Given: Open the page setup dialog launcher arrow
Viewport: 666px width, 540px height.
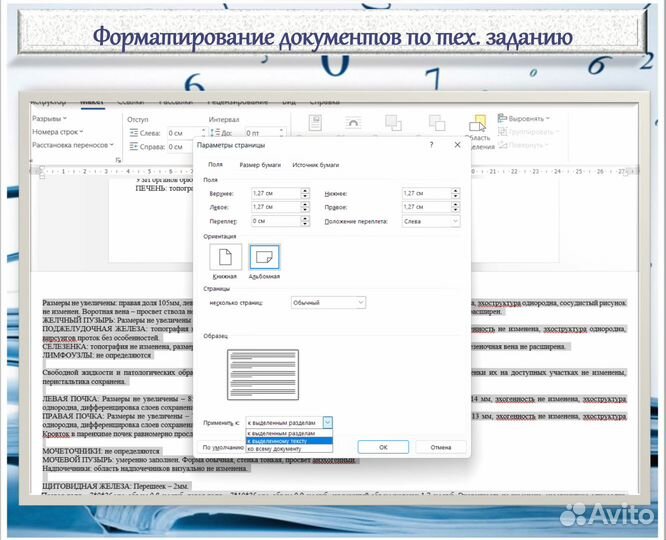Looking at the screenshot, I should tap(118, 160).
